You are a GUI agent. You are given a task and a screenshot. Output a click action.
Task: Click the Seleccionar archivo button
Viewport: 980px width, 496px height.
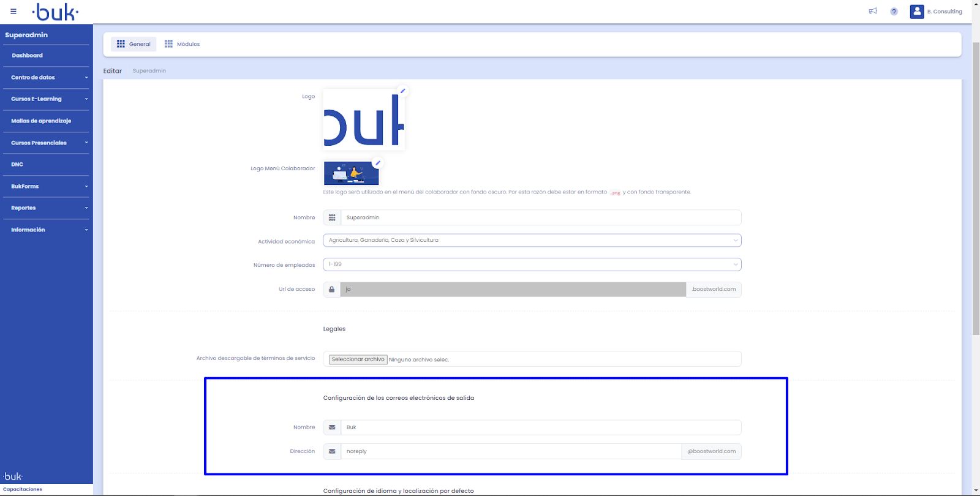click(358, 359)
